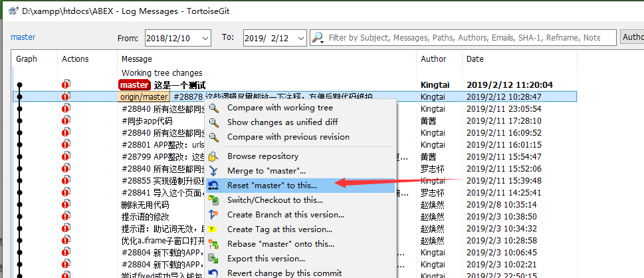Click the Switch/Checkout icon

click(213, 200)
